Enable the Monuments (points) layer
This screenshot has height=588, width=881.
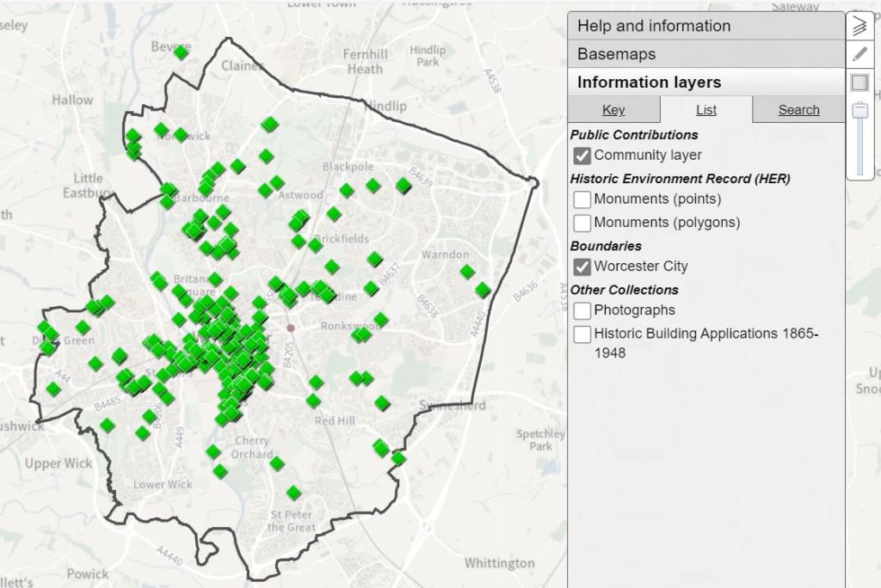[x=582, y=199]
